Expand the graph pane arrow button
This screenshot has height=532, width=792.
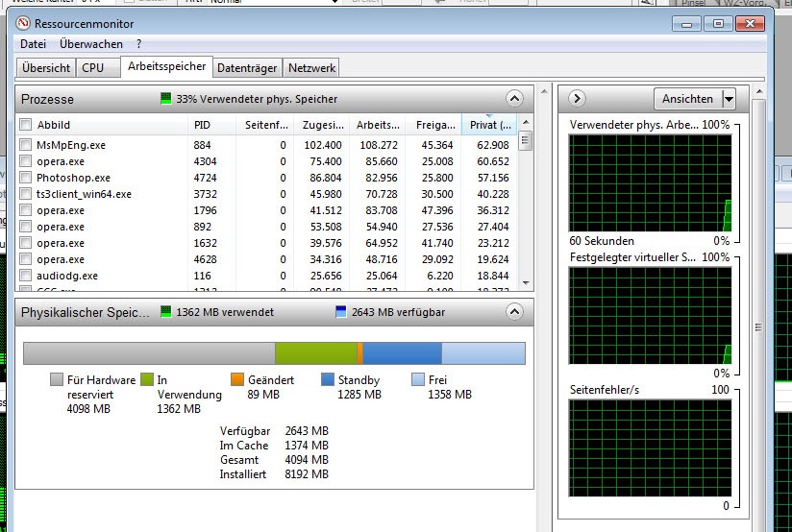[x=577, y=99]
